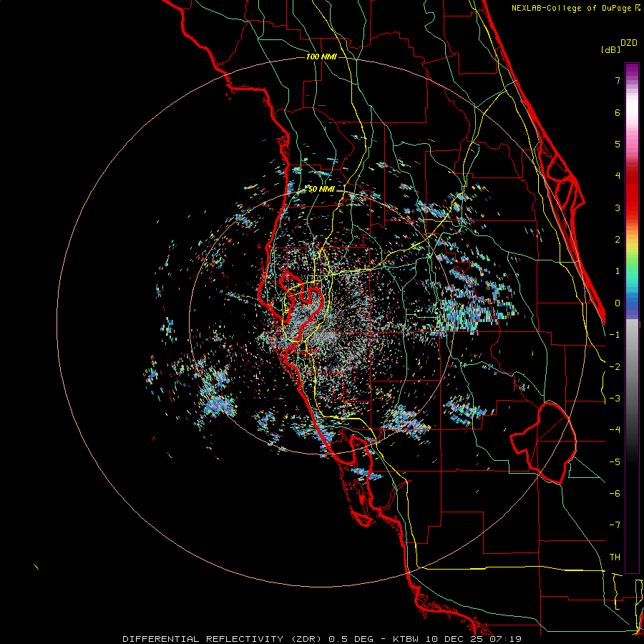This screenshot has width=644, height=644.
Task: Click the DIFFERENTIAL REFLECTIVITY (ZDR) caption at bottom
Action: click(321, 639)
